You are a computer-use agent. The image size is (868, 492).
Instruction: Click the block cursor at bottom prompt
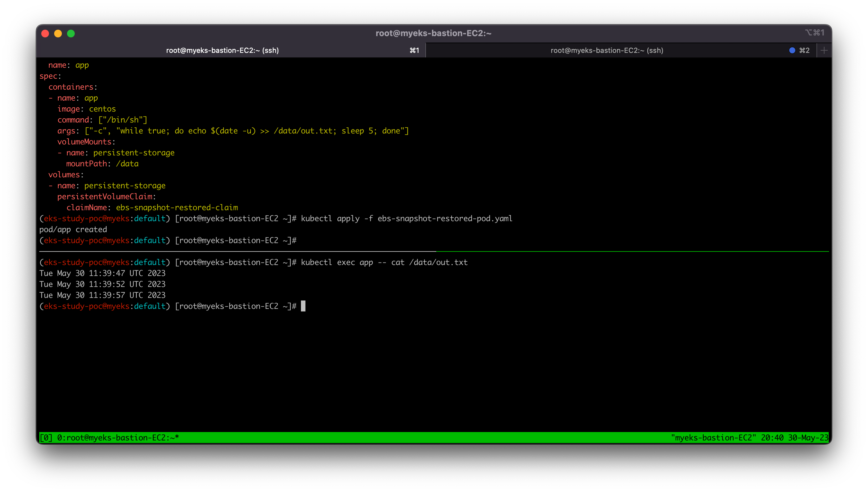[x=303, y=306]
